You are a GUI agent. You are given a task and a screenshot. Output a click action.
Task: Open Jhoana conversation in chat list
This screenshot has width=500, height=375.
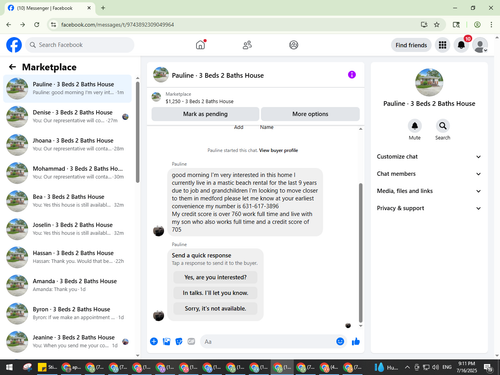click(x=67, y=144)
